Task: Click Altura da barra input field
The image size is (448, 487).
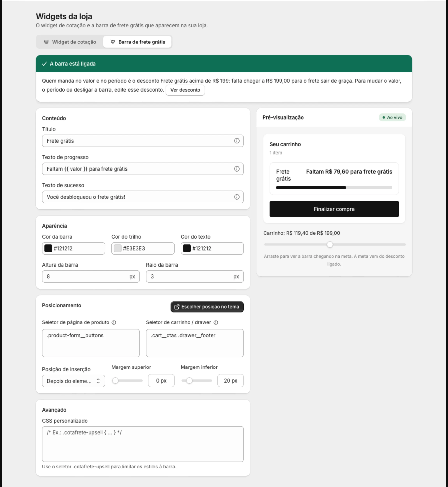Action: (x=91, y=276)
